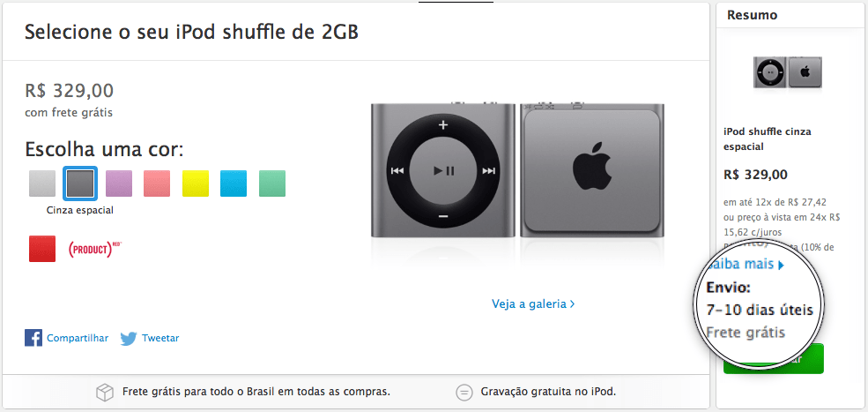Select the space gray (Cinza espacial) swatch

(81, 184)
